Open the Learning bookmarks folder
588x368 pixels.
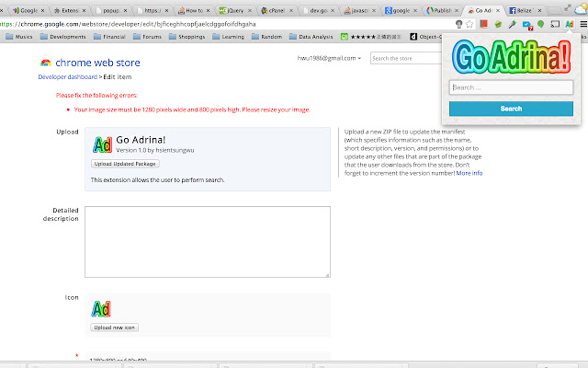pyautogui.click(x=229, y=37)
